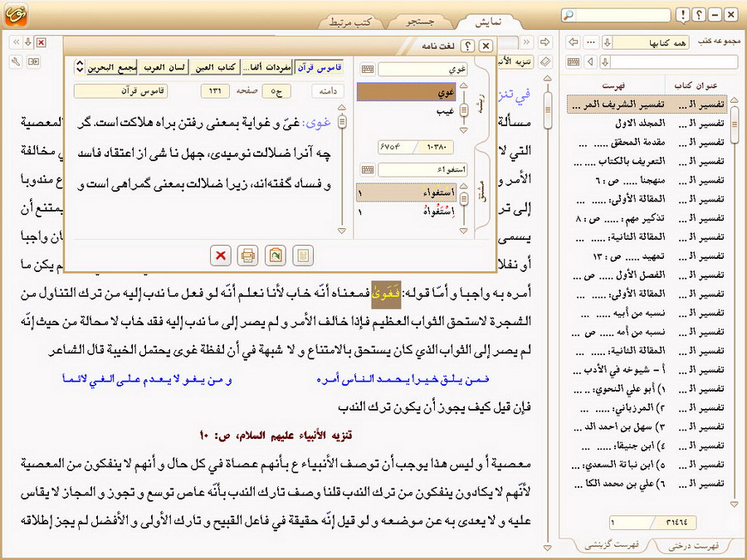Screen dimensions: 747x560
Task: Open help with the title bar question mark button
Action: tap(699, 15)
